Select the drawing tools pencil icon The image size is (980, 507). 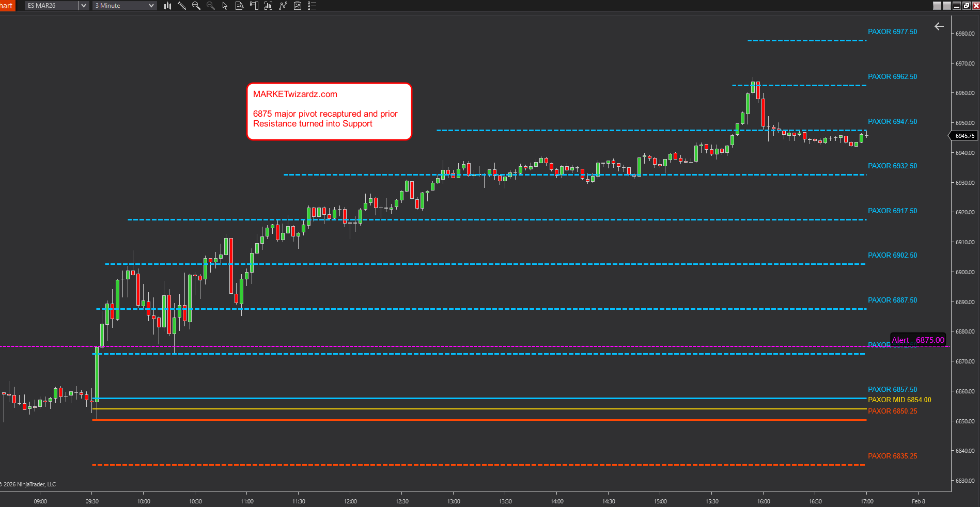(x=182, y=6)
